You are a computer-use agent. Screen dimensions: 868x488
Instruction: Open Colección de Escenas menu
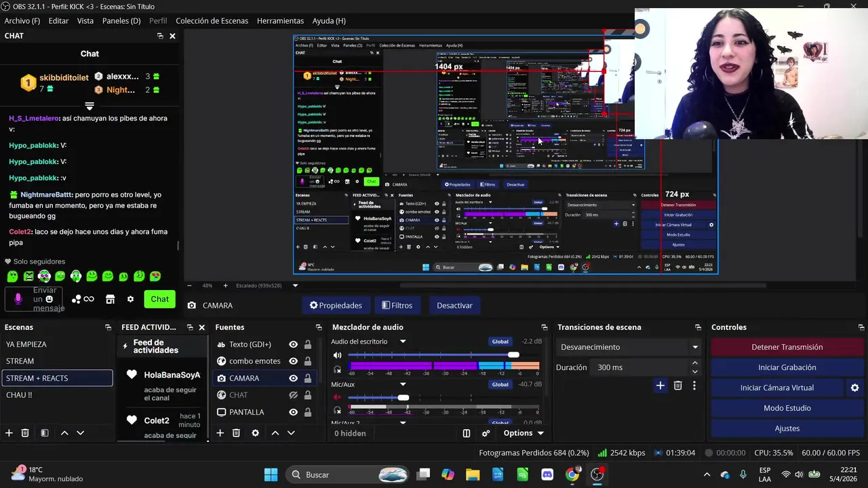212,21
